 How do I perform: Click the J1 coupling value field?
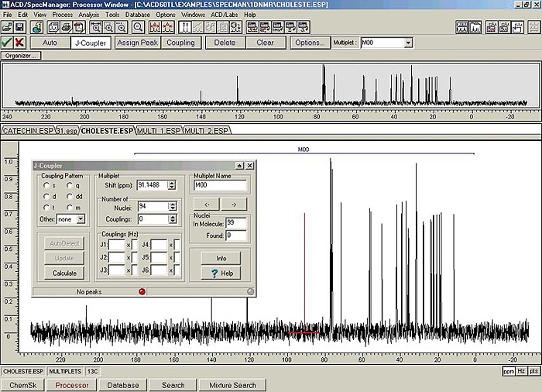[116, 245]
